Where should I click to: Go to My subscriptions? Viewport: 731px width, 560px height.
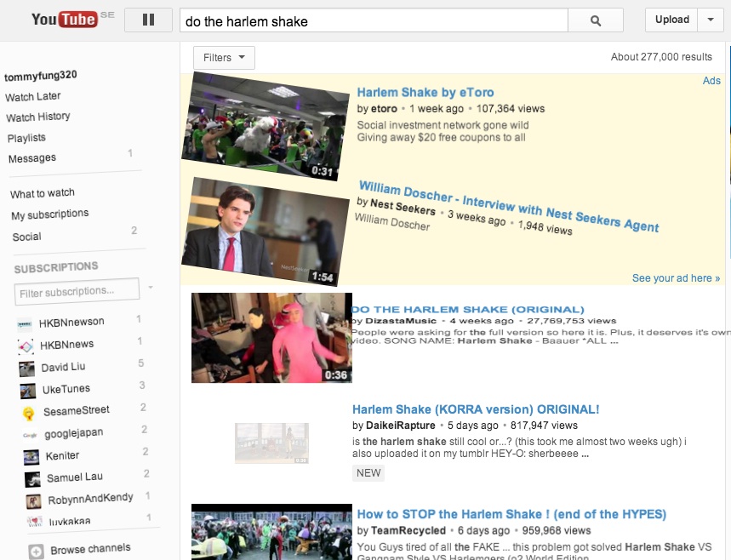[x=49, y=214]
